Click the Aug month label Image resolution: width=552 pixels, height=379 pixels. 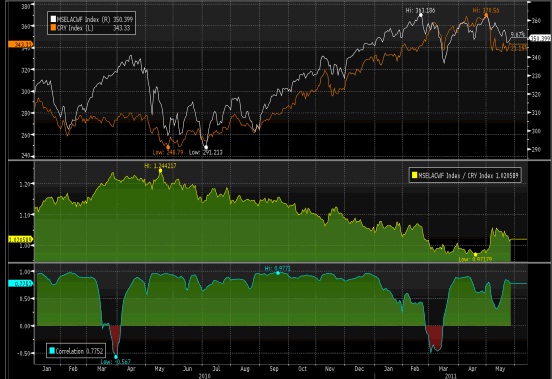[245, 368]
